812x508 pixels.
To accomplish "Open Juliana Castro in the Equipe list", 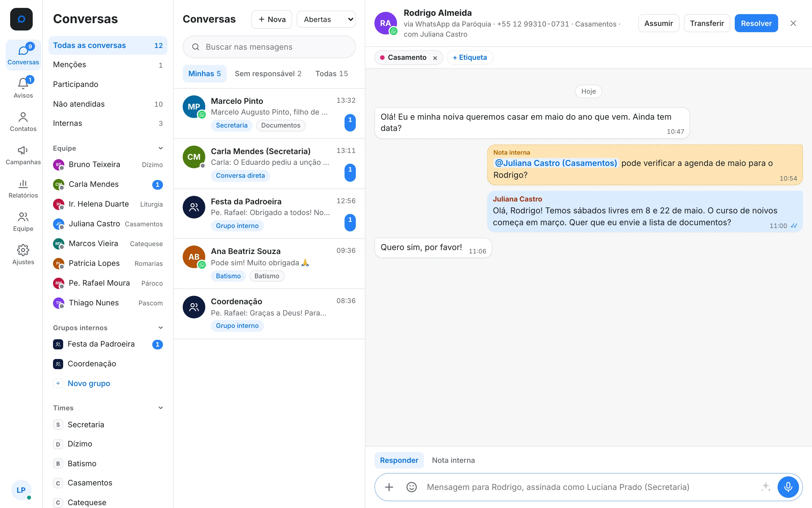I will (x=108, y=224).
